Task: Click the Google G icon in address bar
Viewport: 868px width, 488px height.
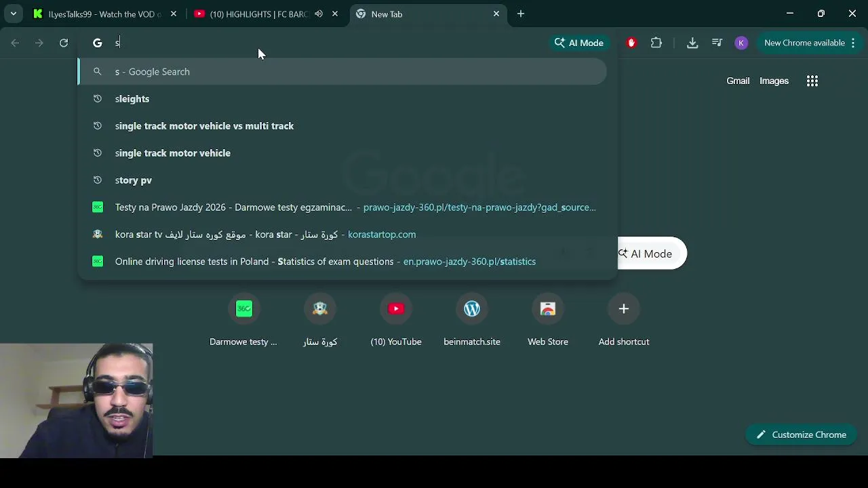Action: (98, 43)
